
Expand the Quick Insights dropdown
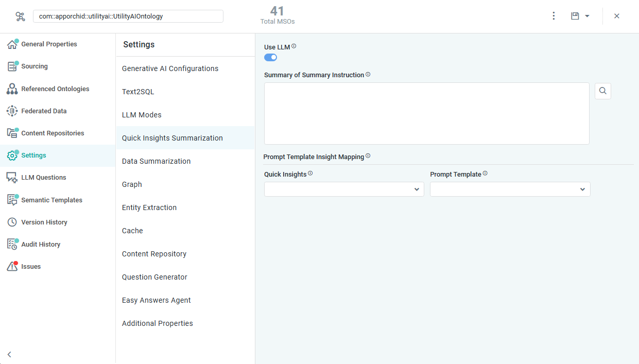344,189
